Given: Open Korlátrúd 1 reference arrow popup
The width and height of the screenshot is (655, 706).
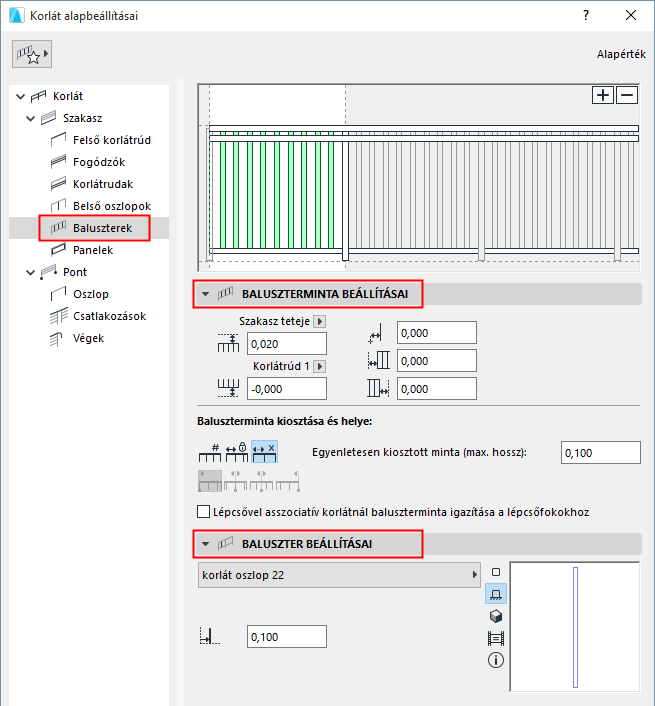Looking at the screenshot, I should click(x=320, y=366).
